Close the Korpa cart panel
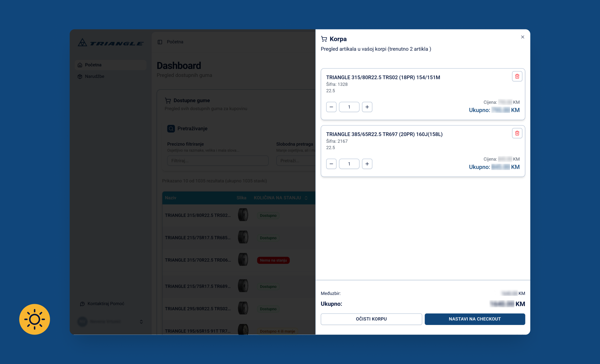 point(522,37)
